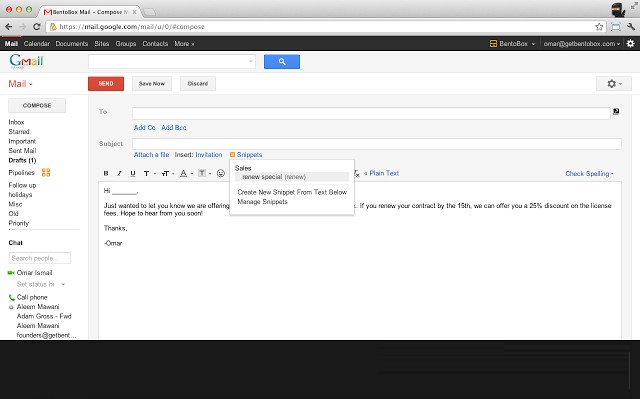Open Sent Mail folder

pos(22,151)
